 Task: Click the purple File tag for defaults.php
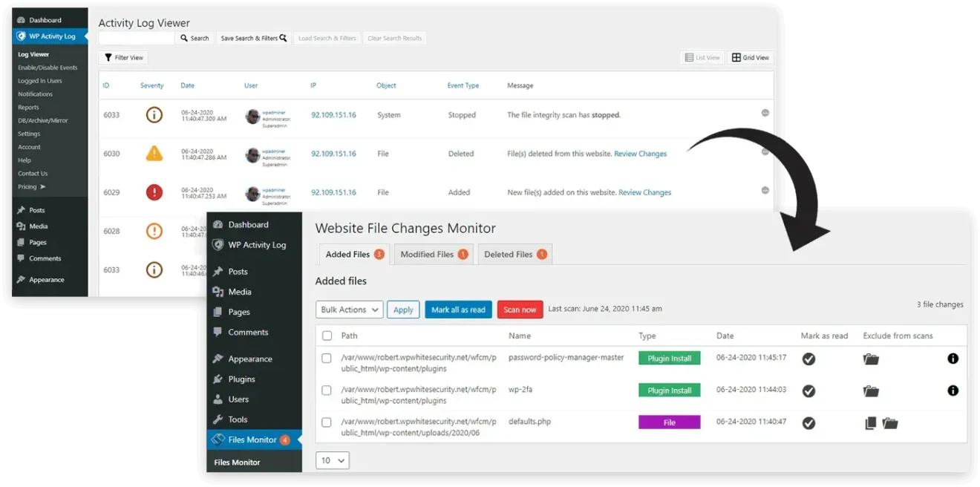tap(669, 422)
